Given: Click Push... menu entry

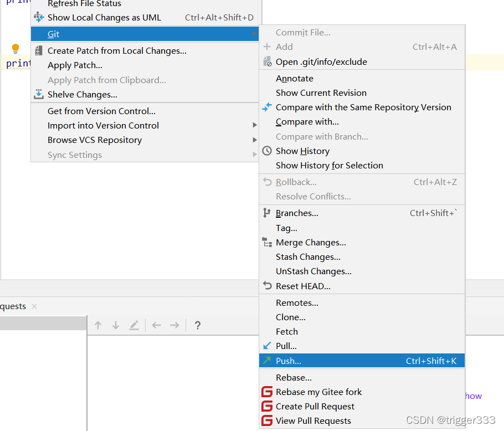Looking at the screenshot, I should click(x=362, y=361).
